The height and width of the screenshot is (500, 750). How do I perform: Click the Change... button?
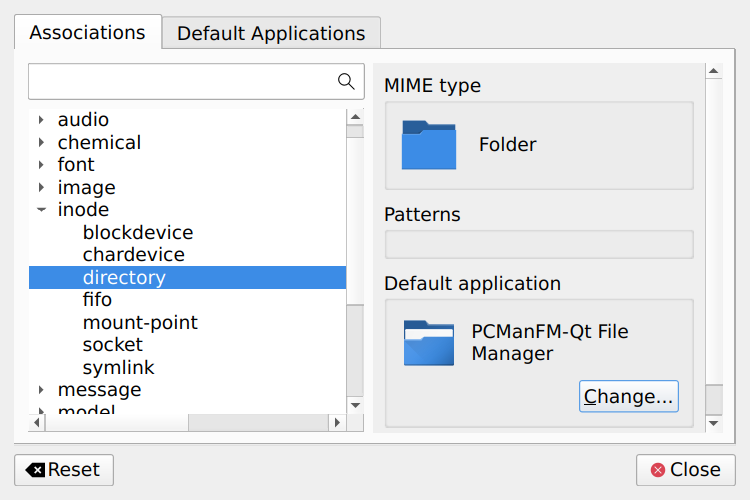pyautogui.click(x=629, y=396)
